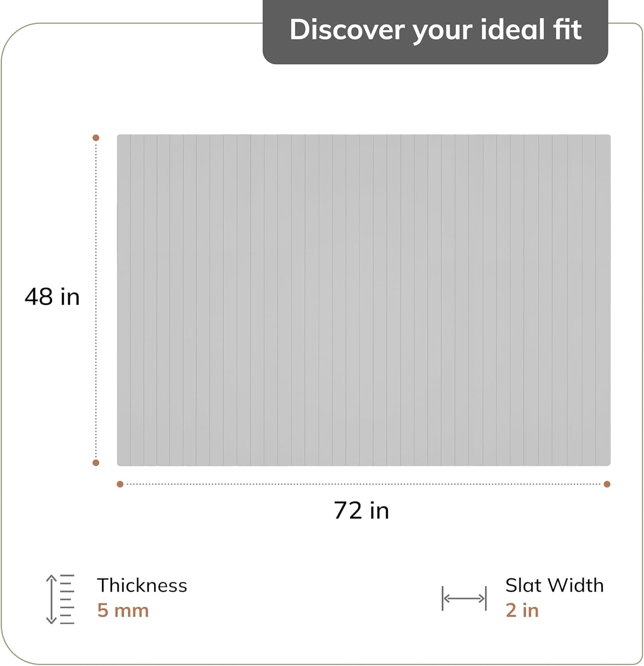Click the top dot of height line
Image resolution: width=644 pixels, height=666 pixels.
96,138
